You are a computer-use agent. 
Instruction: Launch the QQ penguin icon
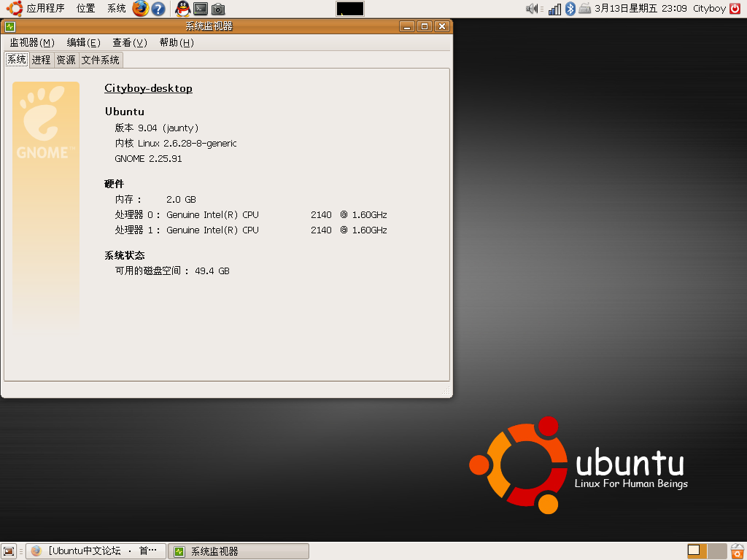pyautogui.click(x=183, y=8)
